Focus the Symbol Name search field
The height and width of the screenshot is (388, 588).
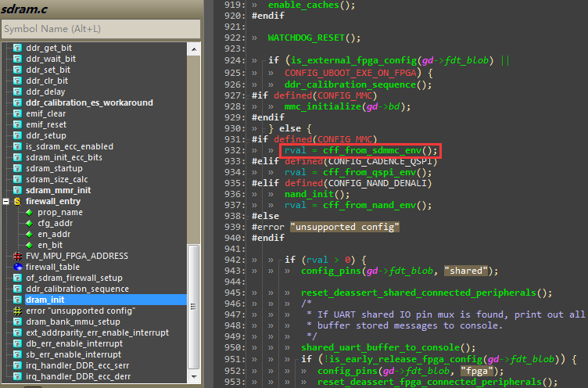pos(97,29)
